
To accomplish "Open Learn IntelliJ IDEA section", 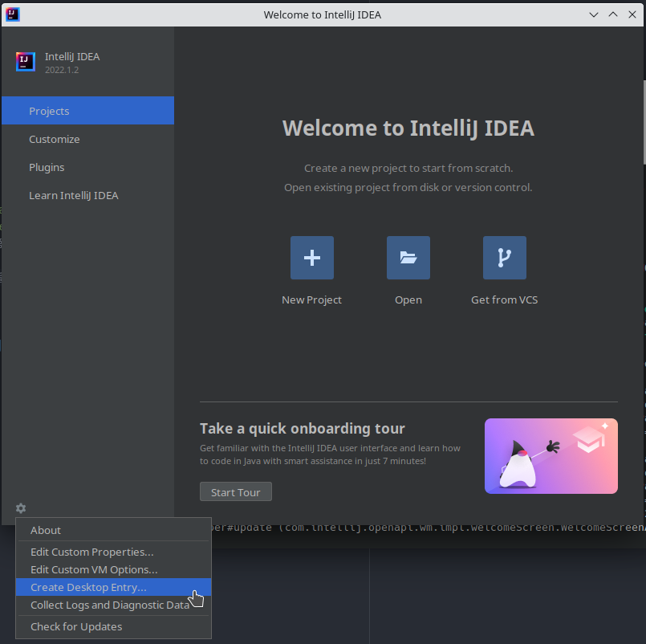I will tap(87, 195).
